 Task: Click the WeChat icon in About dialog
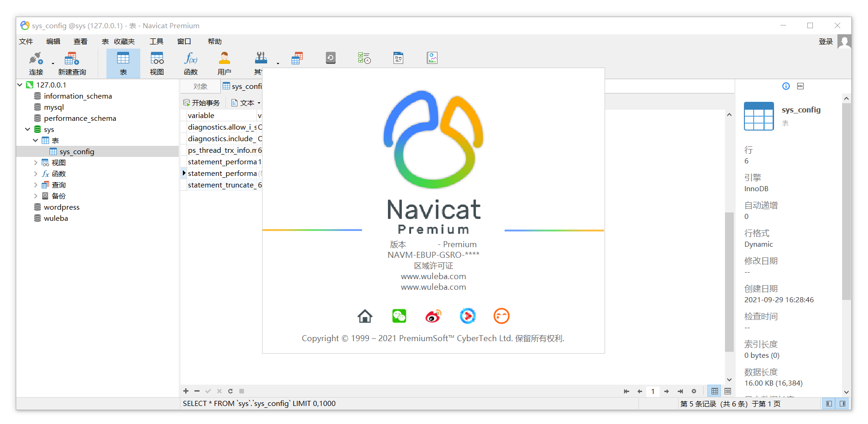point(399,316)
